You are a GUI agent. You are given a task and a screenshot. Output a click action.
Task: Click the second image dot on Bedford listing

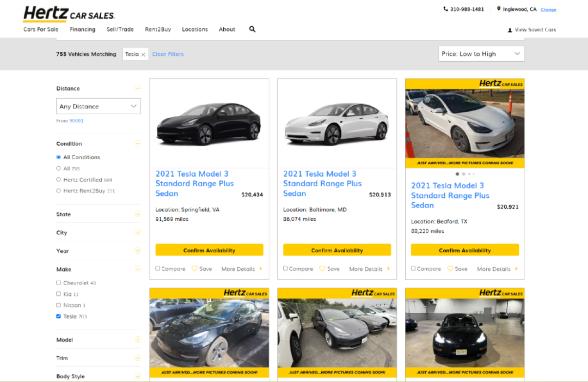pos(464,174)
